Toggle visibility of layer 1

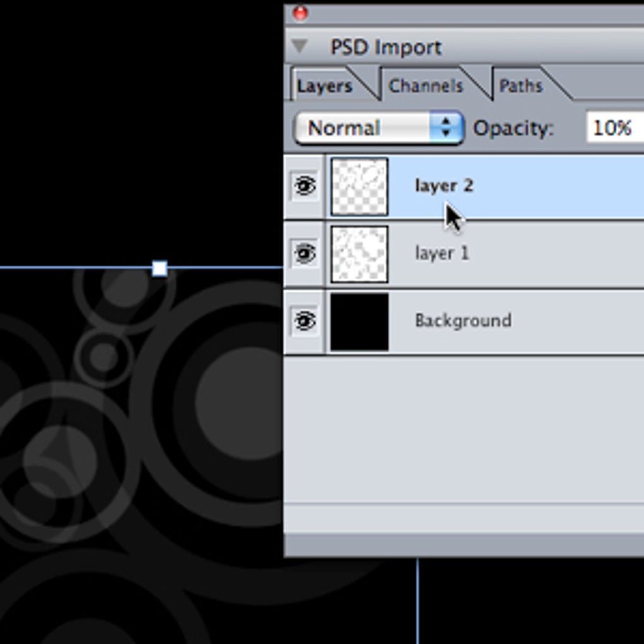click(x=305, y=253)
